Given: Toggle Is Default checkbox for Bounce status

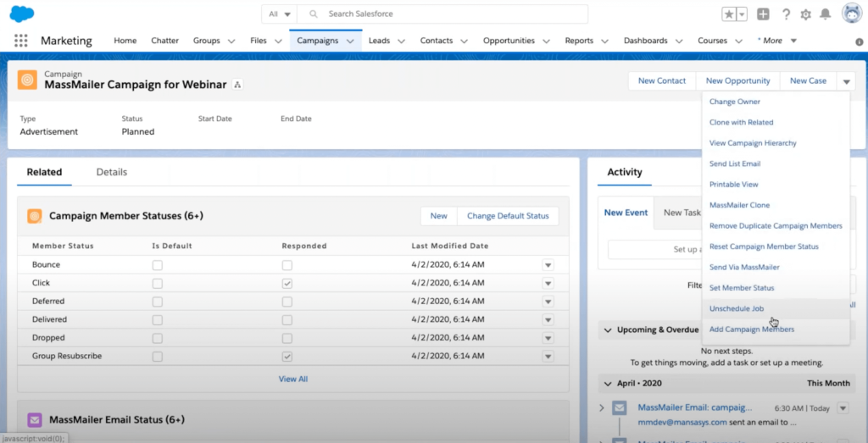Looking at the screenshot, I should [157, 265].
